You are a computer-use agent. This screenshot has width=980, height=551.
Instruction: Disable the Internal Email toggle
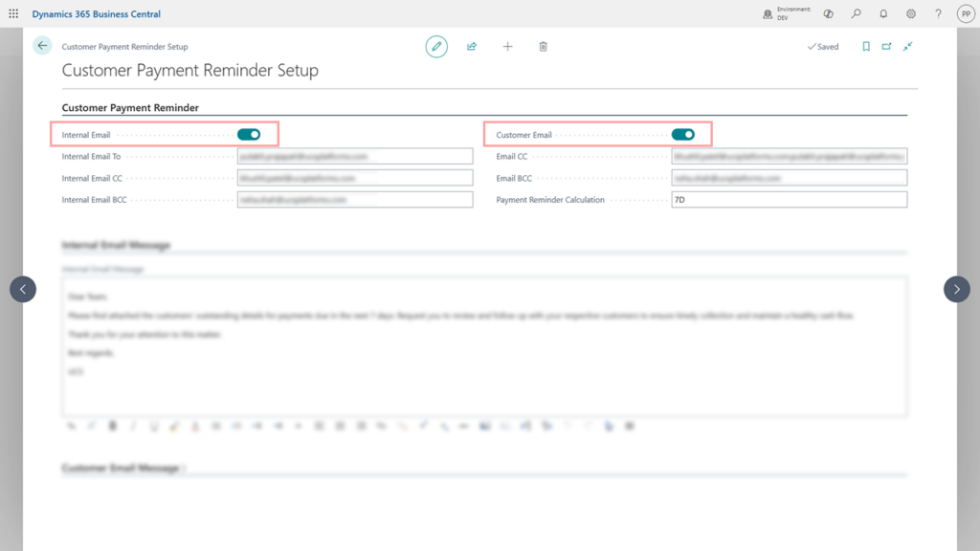click(250, 134)
